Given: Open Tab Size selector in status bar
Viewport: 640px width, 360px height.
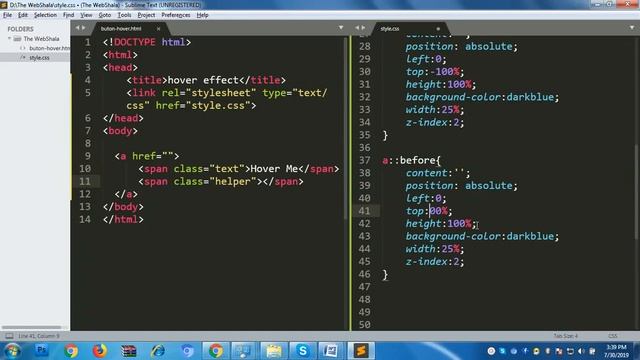Looking at the screenshot, I should 566,336.
